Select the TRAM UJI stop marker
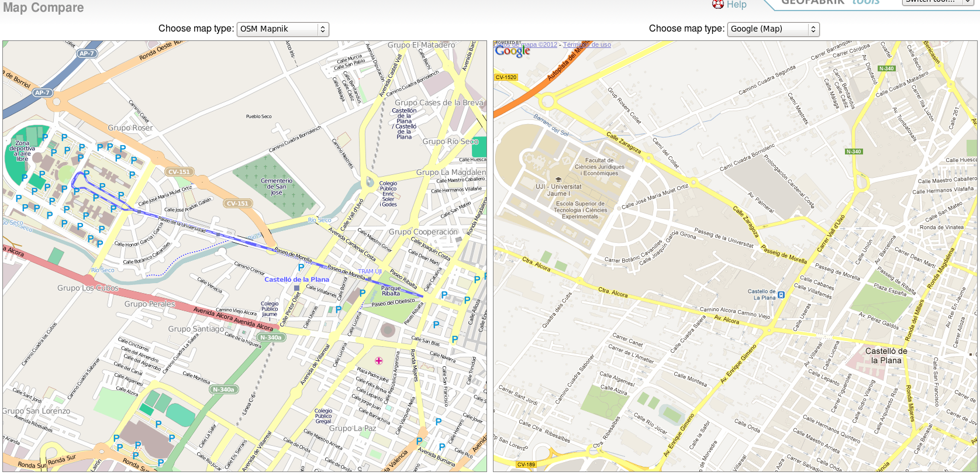980x475 pixels. 369,278
